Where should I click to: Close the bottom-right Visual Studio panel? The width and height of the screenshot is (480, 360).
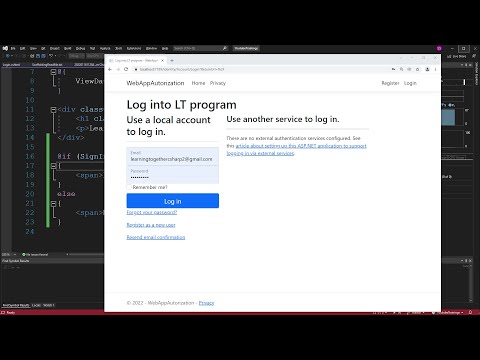(x=470, y=261)
